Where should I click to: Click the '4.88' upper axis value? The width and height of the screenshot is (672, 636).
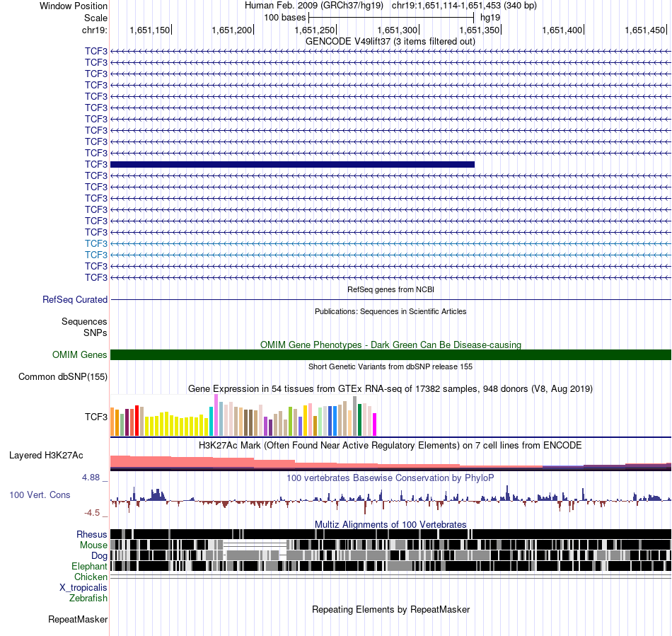pos(91,478)
